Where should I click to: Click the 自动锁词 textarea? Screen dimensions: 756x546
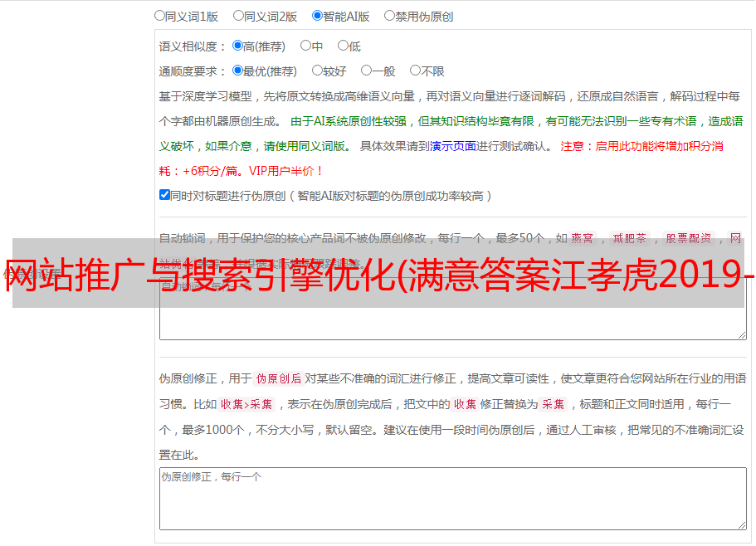(453, 309)
